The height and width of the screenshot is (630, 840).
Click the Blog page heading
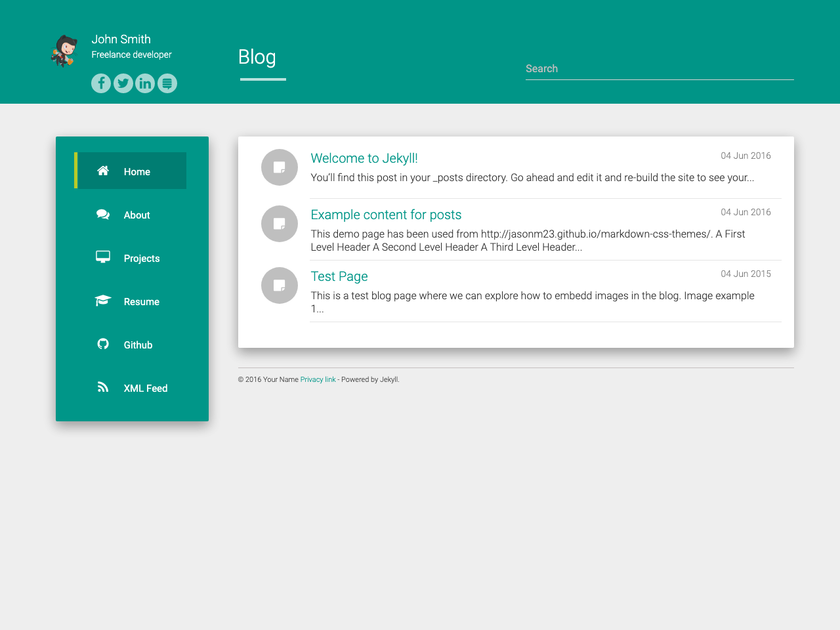257,57
